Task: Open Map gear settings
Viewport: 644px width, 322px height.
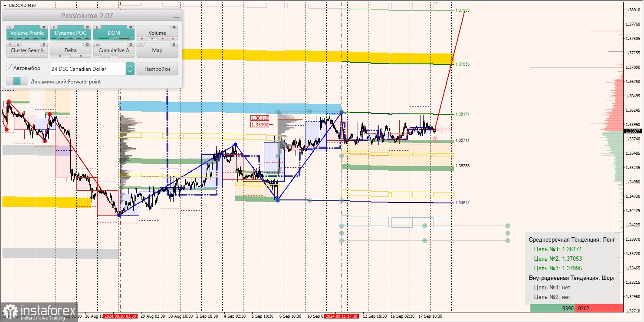Action: click(174, 44)
